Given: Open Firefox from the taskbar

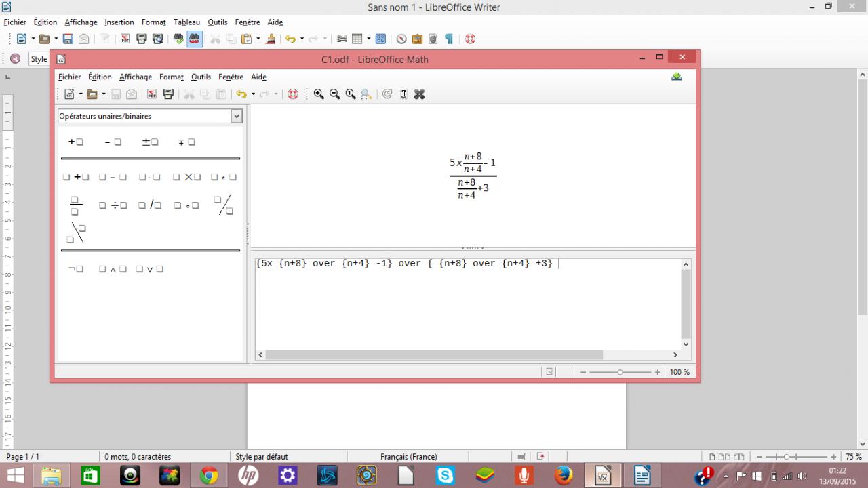Looking at the screenshot, I should [x=563, y=476].
